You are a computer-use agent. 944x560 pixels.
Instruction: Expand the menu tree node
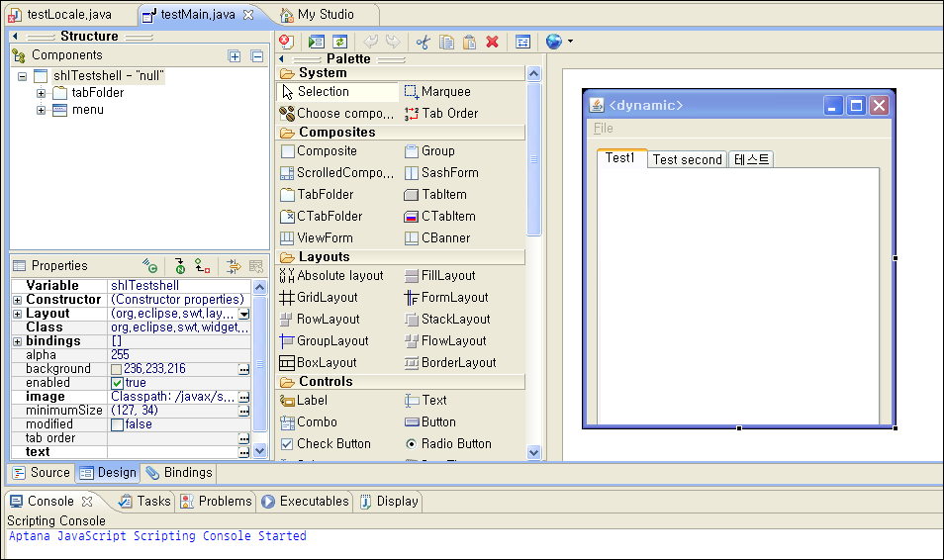click(41, 110)
